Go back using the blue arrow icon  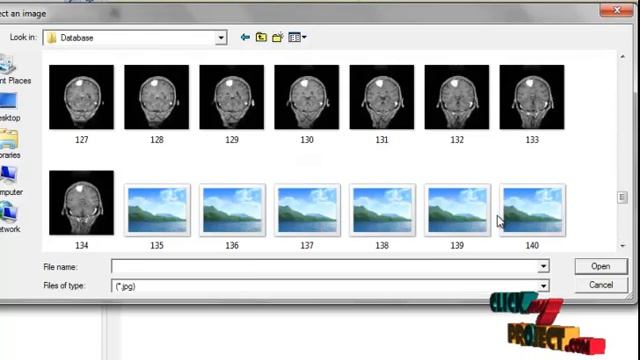[x=245, y=38]
